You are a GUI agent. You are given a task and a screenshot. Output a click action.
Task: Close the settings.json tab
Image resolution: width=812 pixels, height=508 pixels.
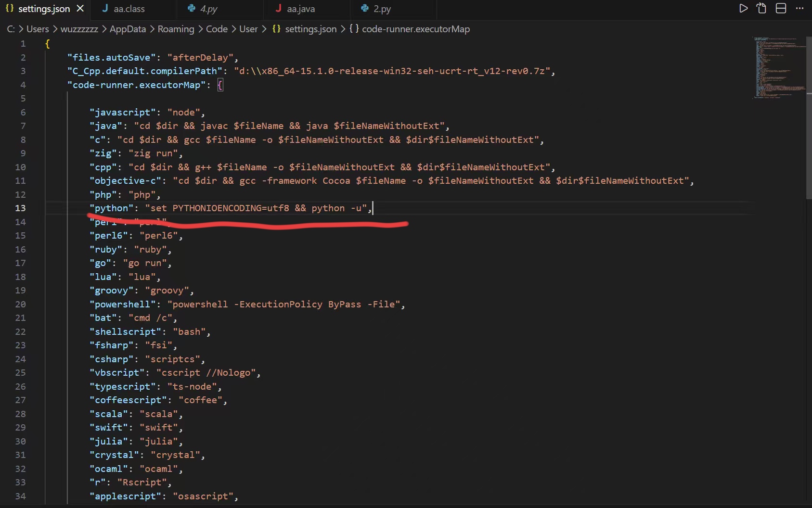point(80,9)
